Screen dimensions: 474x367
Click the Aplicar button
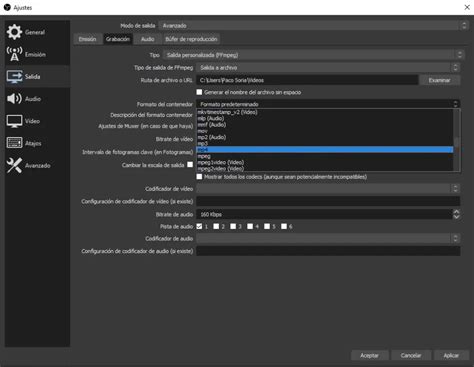[x=451, y=355]
